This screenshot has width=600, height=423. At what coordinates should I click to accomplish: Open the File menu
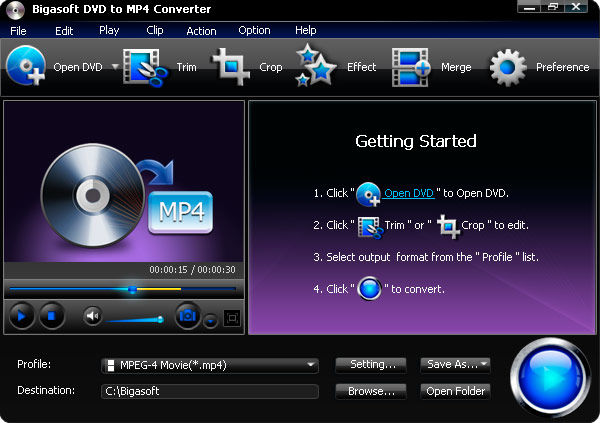18,31
